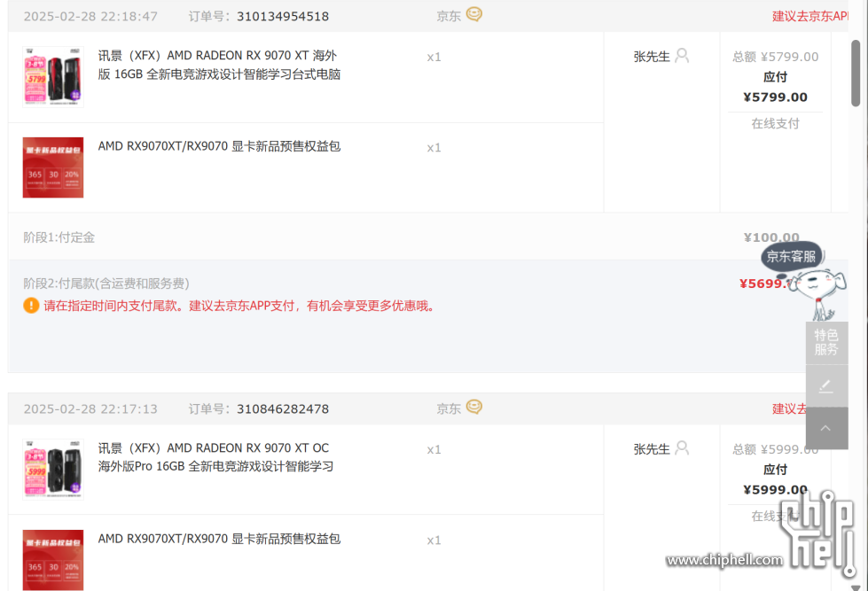Click order timestamp 2025-02-28 22:18:47
Screen dimensions: 868x591
coord(90,17)
